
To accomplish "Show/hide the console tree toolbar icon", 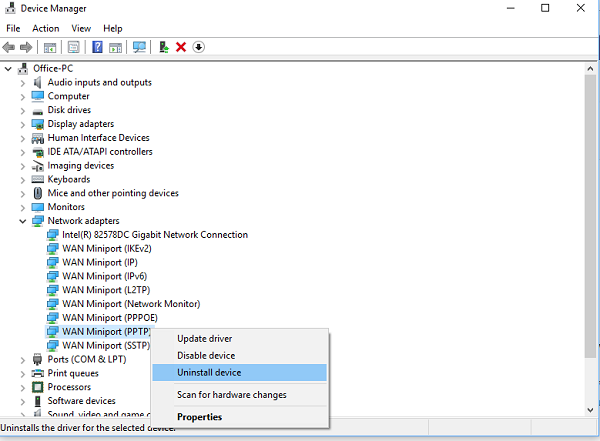I will point(50,47).
